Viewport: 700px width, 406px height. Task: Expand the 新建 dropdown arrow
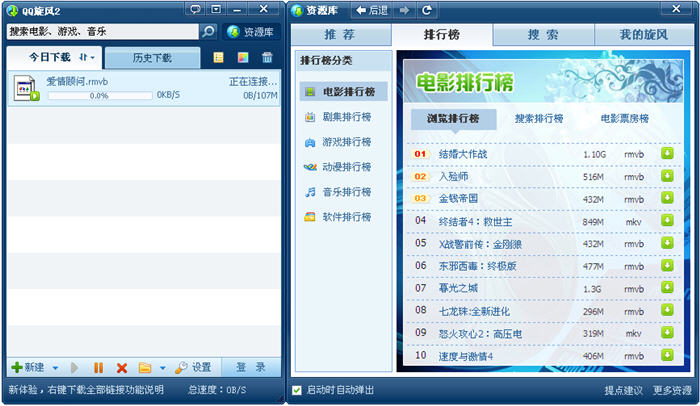pos(55,368)
